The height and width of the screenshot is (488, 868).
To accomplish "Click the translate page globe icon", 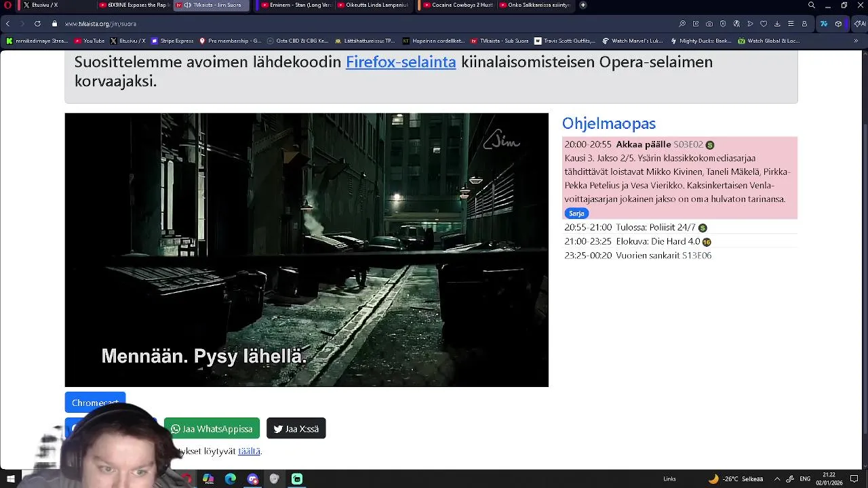I will click(x=736, y=24).
